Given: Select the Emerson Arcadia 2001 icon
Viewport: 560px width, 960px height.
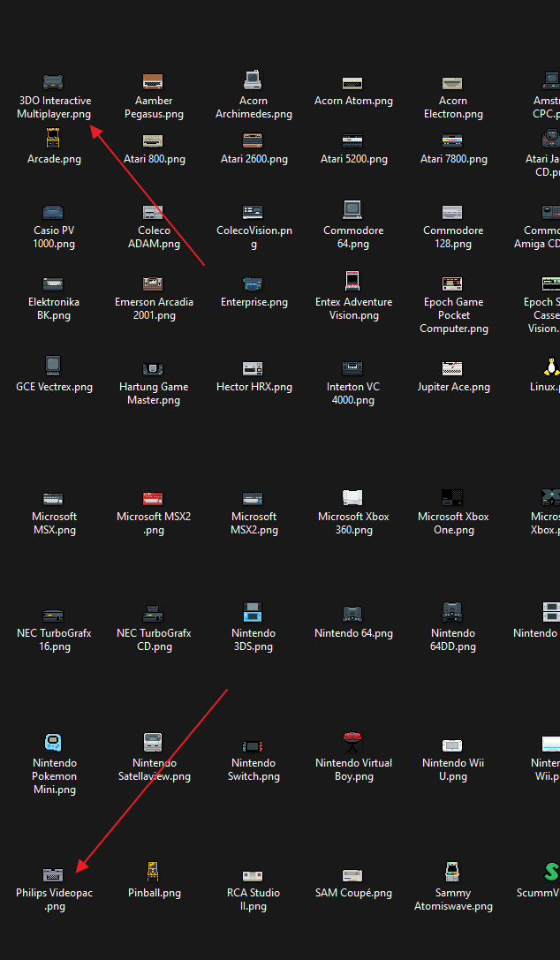Looking at the screenshot, I should [x=153, y=284].
